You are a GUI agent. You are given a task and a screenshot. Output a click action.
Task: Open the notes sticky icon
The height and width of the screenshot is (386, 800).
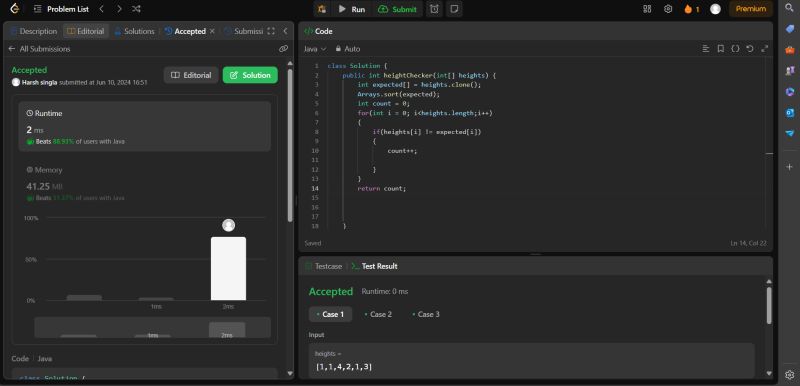[454, 9]
